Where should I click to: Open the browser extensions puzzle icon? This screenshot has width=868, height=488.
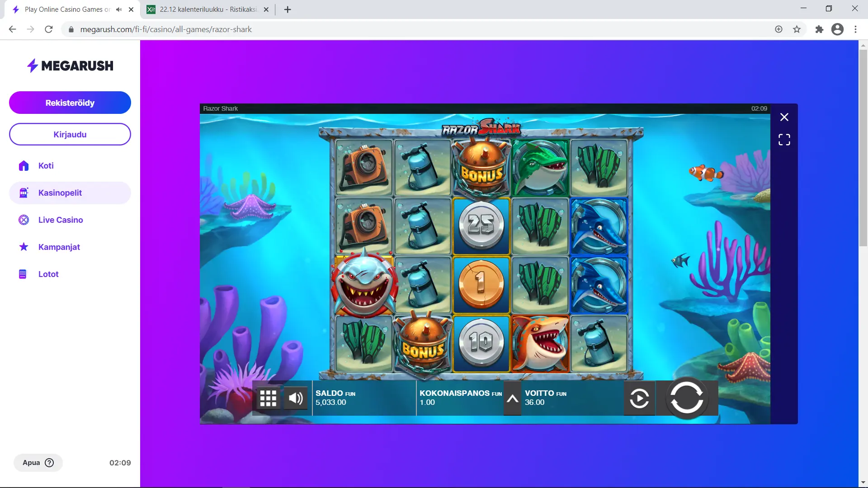(x=819, y=29)
